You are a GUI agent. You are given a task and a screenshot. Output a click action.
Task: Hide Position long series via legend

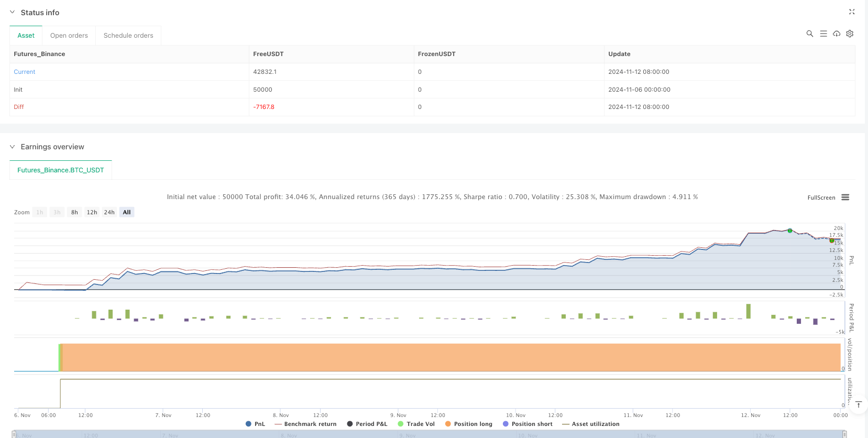tap(468, 424)
